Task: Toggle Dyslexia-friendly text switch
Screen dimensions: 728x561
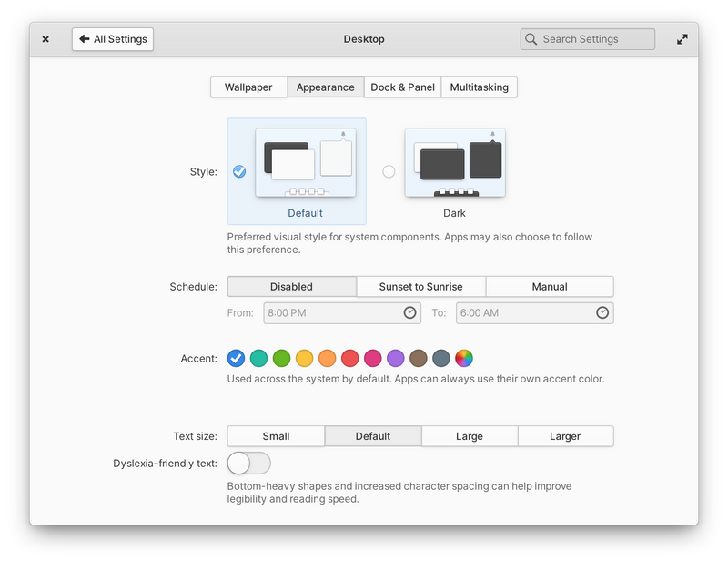Action: point(248,463)
